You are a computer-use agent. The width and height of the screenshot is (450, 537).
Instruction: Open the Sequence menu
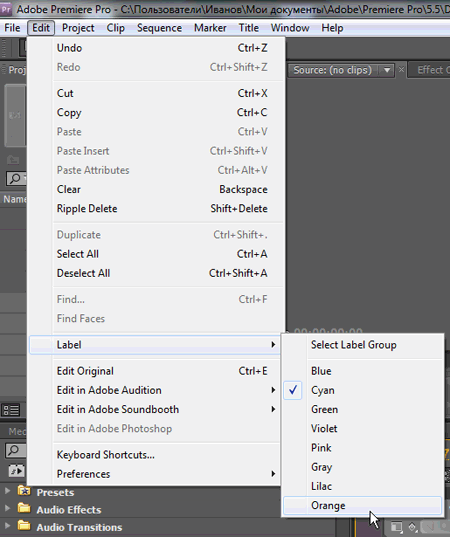(159, 28)
